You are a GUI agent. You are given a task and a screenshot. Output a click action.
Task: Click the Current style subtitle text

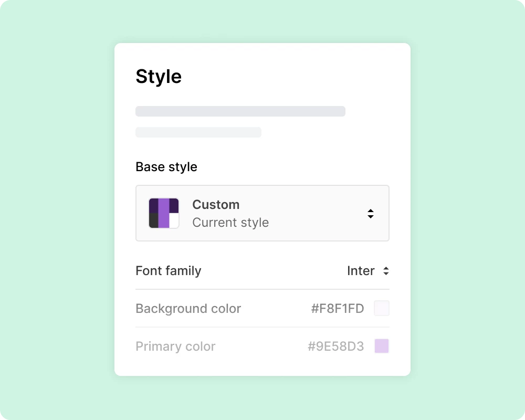tap(230, 223)
